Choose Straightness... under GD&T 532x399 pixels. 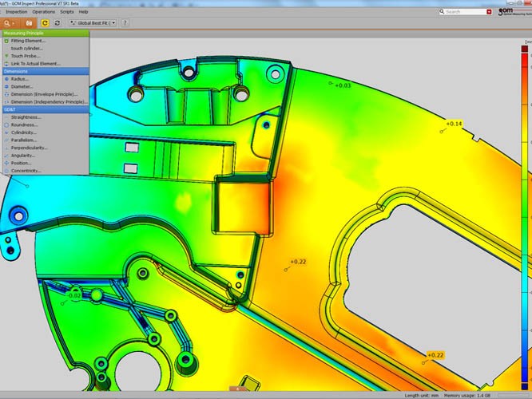[46, 117]
